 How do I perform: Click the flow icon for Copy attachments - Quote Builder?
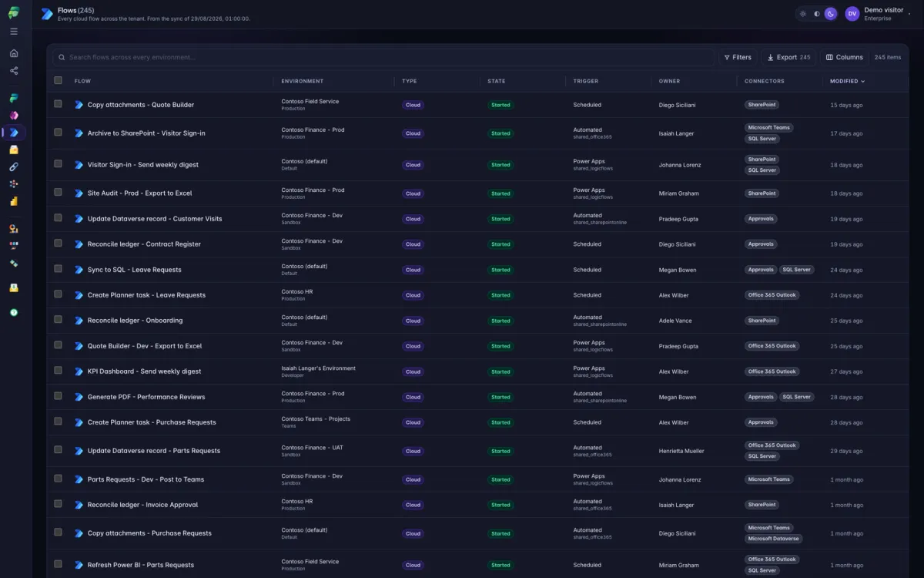79,105
